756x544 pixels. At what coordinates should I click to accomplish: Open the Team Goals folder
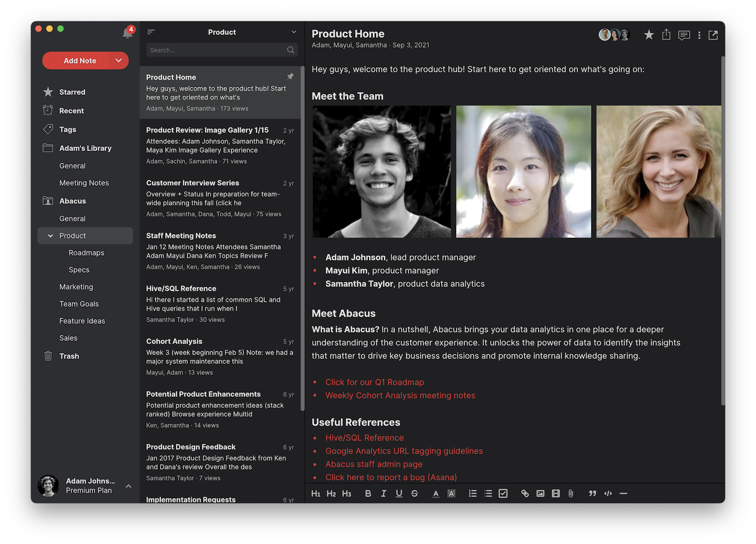79,304
